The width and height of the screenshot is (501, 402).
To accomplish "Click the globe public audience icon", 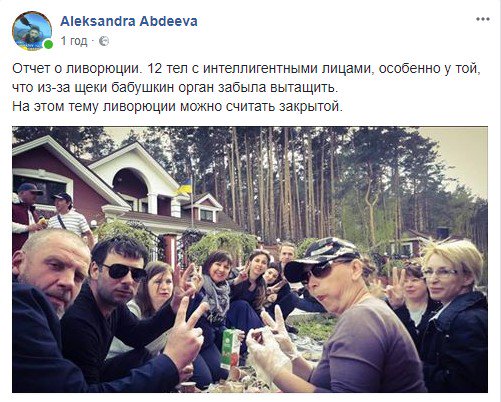I will [104, 41].
